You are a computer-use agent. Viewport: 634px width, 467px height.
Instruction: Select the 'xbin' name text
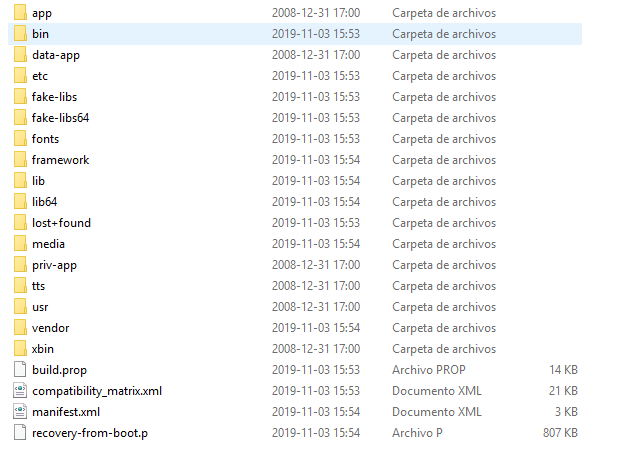click(43, 349)
